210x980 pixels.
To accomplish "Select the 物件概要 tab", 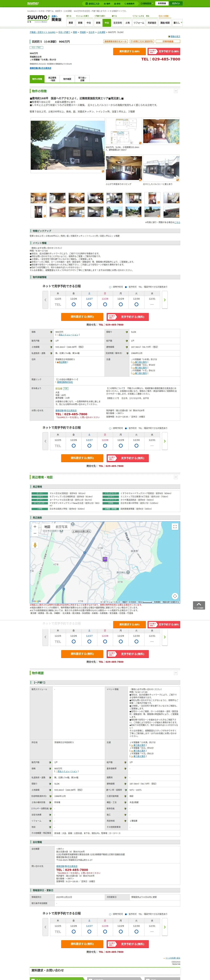I will pyautogui.click(x=67, y=79).
